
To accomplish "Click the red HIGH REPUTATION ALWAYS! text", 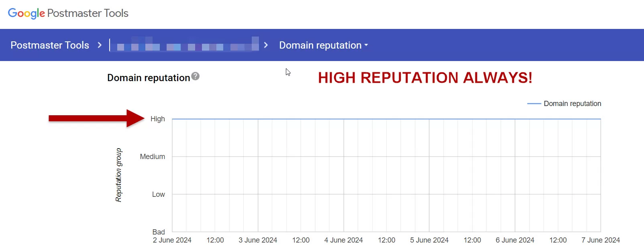I will [x=425, y=78].
